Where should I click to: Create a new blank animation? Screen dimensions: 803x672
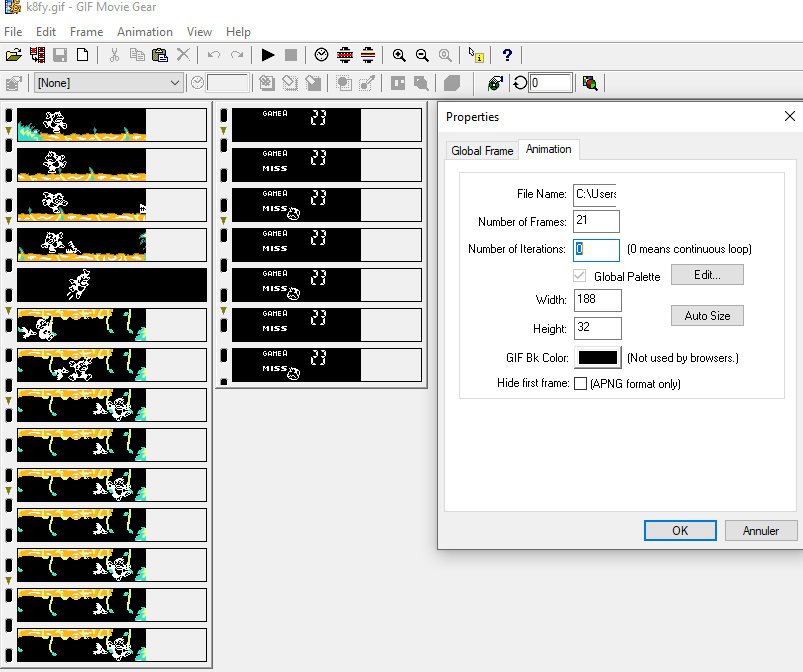click(x=82, y=55)
